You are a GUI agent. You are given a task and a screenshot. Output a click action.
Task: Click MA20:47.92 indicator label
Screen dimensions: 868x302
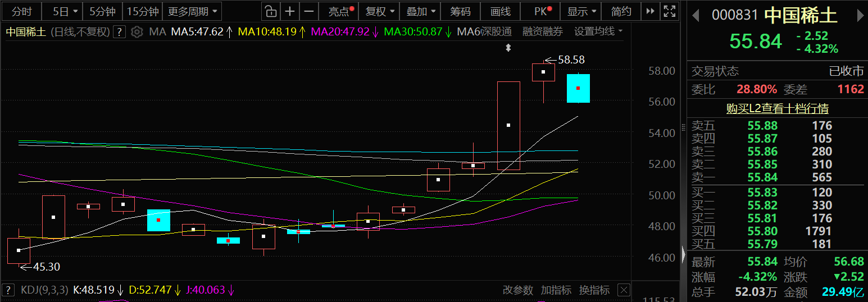tap(340, 32)
